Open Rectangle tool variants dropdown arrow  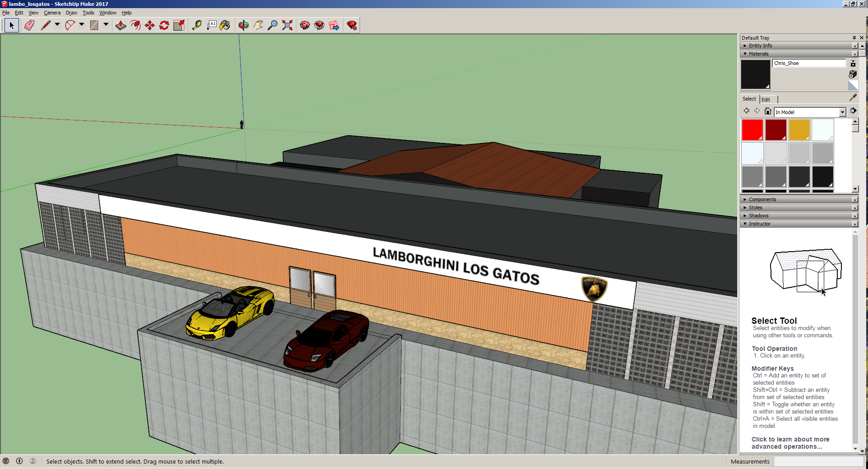(106, 25)
